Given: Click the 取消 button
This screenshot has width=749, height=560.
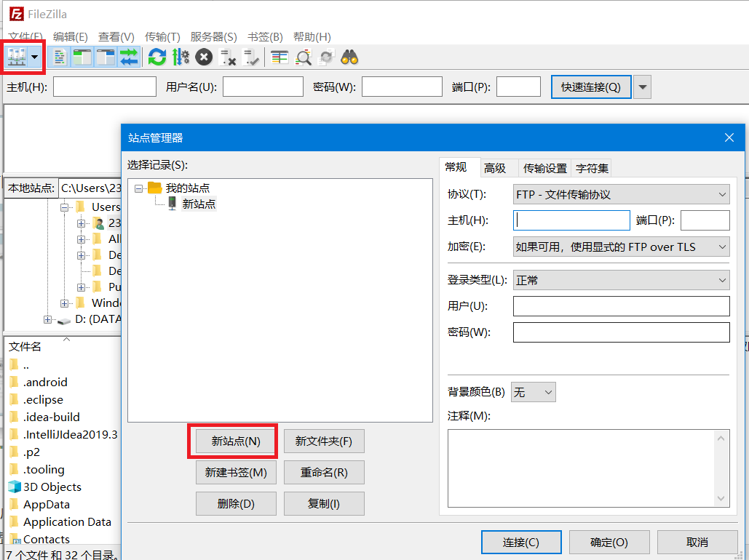Looking at the screenshot, I should [x=697, y=543].
